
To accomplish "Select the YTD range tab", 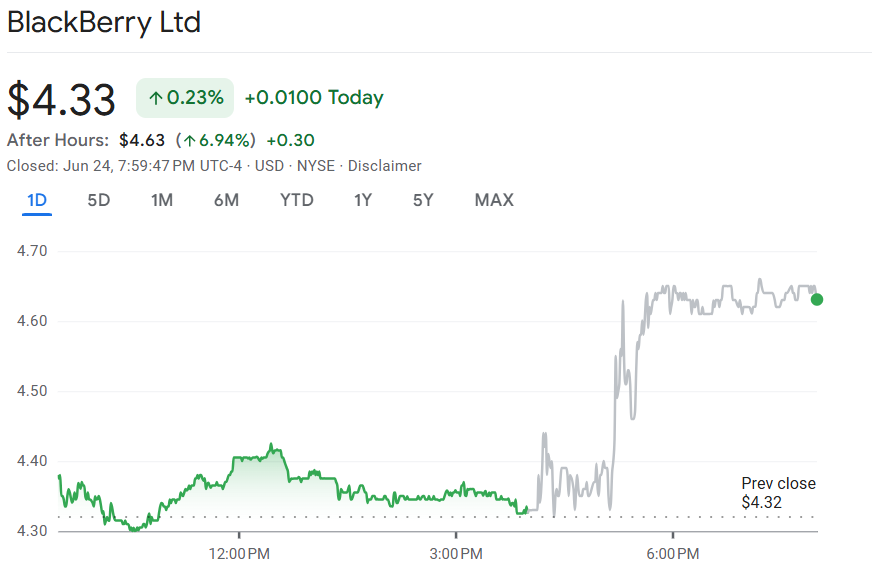I will [x=297, y=200].
